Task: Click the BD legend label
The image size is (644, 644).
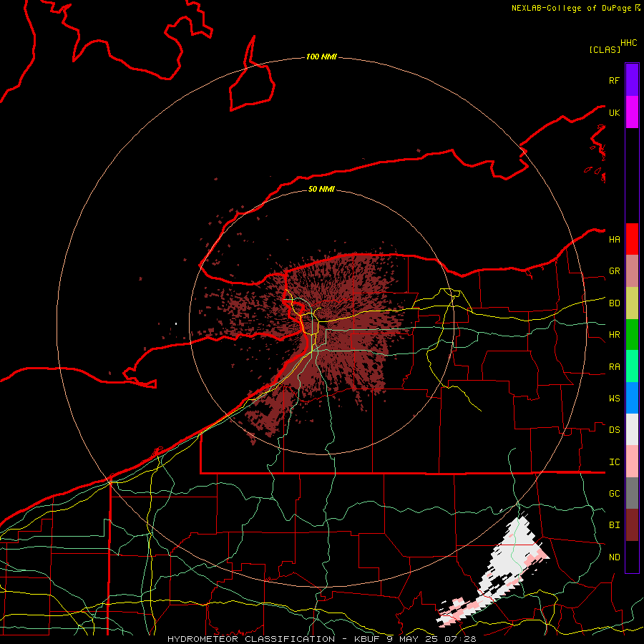Action: pyautogui.click(x=614, y=303)
